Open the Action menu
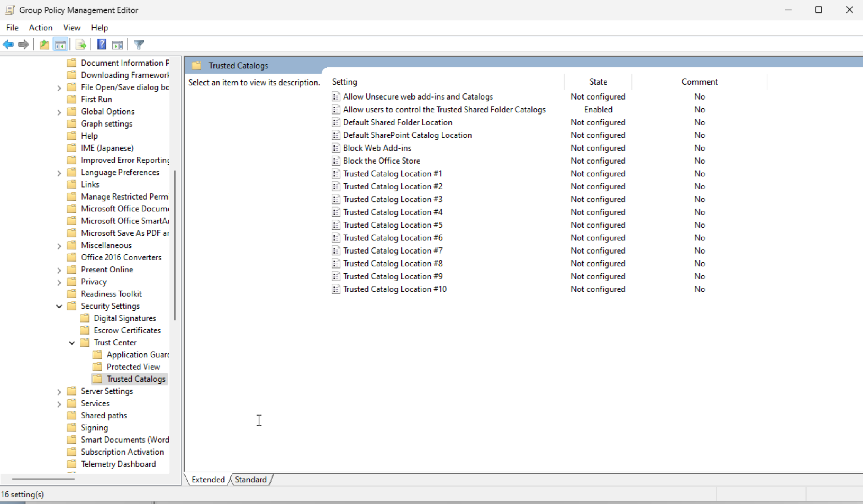Screen dimensions: 863x504 coord(41,28)
